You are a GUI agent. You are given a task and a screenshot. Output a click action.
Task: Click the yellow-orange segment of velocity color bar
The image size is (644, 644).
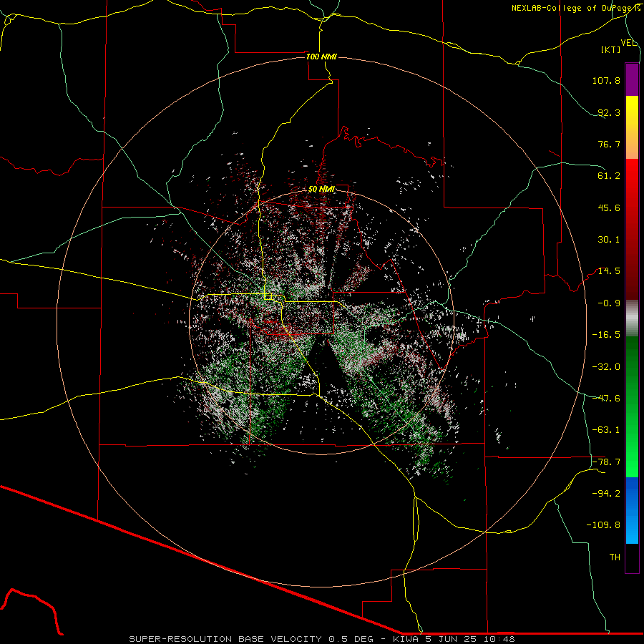(632, 127)
